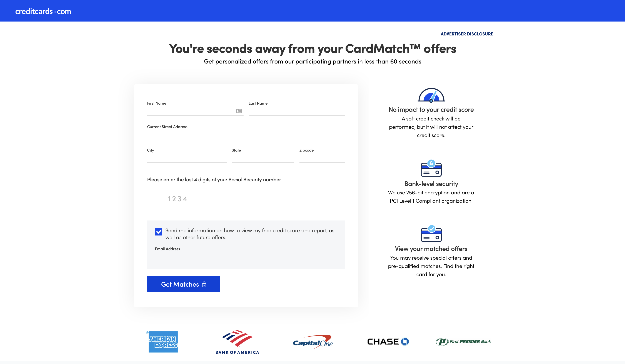The width and height of the screenshot is (625, 364).
Task: Click the matched offers card icon
Action: click(431, 234)
